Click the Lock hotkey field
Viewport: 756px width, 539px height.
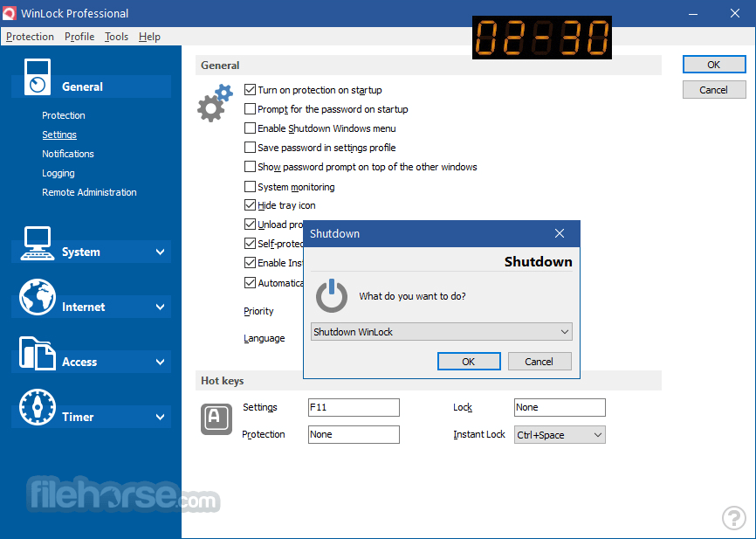point(560,407)
